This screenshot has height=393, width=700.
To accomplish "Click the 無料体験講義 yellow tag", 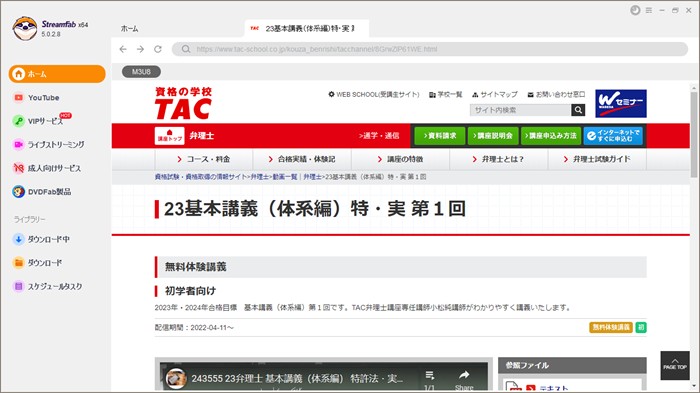I will [x=611, y=327].
